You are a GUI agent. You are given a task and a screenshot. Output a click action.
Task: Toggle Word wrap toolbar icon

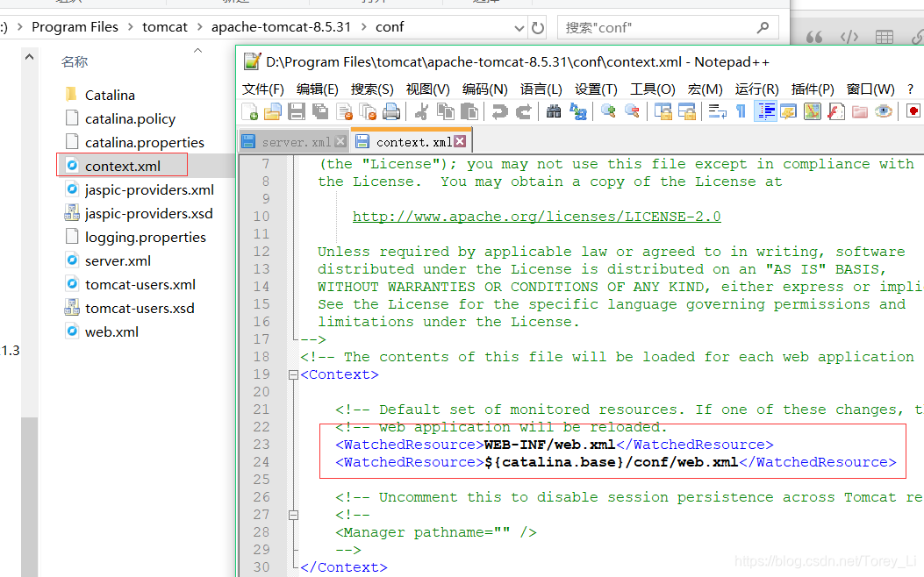717,111
